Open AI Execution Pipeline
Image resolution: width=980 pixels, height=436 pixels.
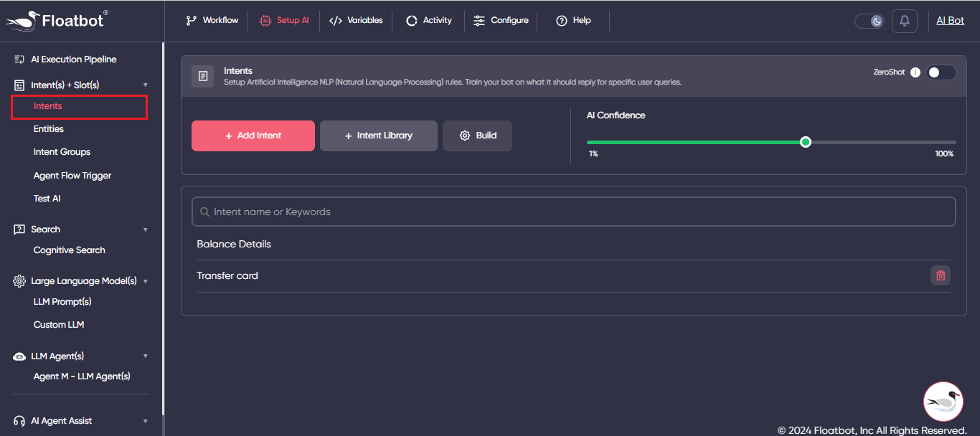(73, 60)
